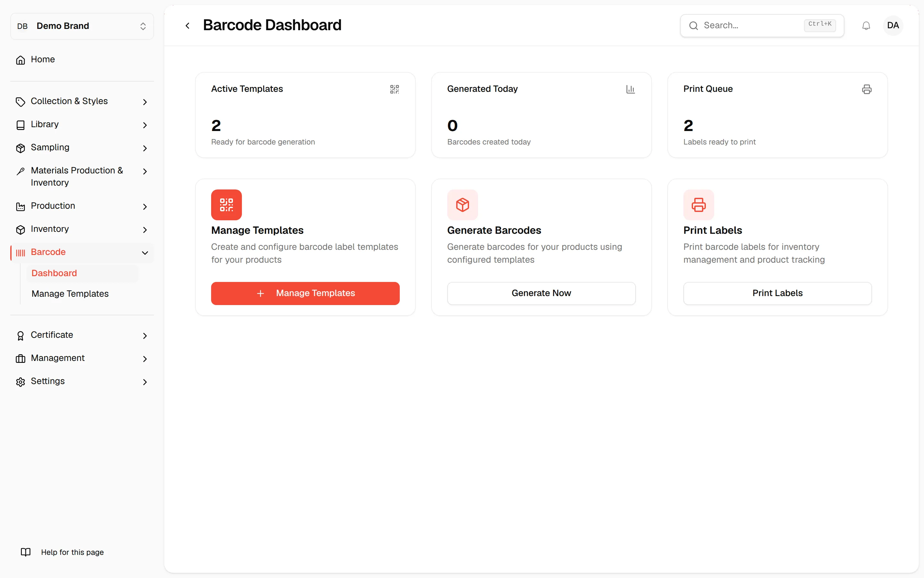
Task: Click the Barcode Dashboard page title
Action: click(x=272, y=25)
